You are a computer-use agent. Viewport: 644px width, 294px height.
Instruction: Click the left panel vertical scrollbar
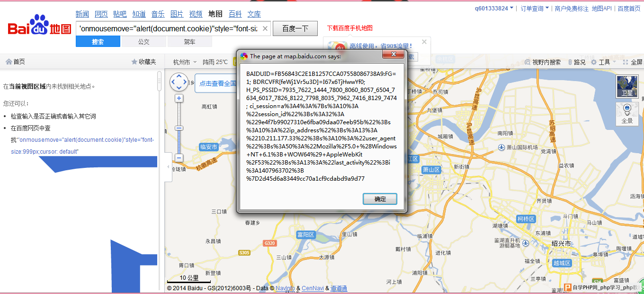(x=159, y=81)
